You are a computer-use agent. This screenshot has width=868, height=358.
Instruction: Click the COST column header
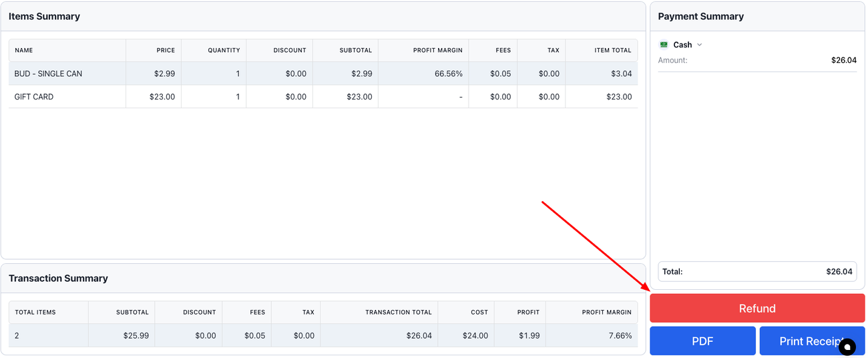point(479,312)
